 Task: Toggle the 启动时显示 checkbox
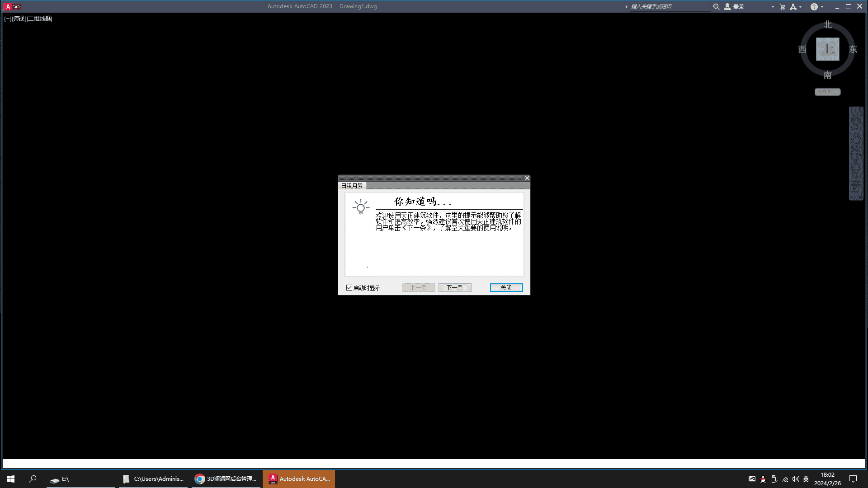pyautogui.click(x=349, y=288)
